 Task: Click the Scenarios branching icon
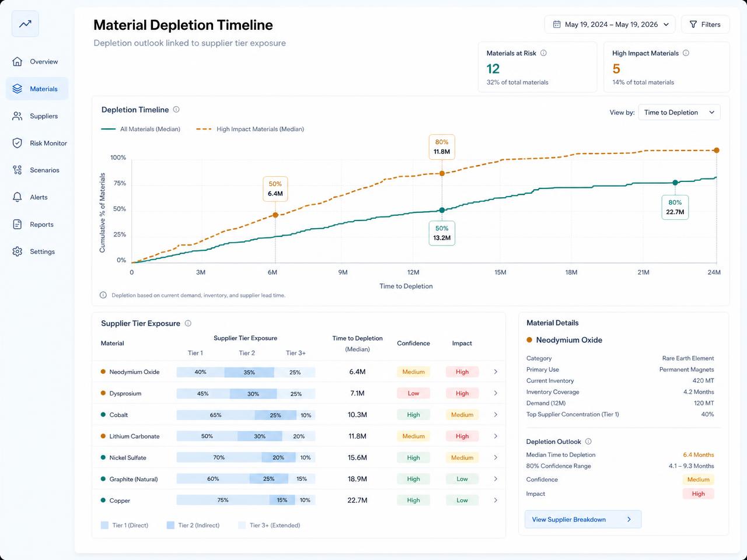tap(18, 170)
